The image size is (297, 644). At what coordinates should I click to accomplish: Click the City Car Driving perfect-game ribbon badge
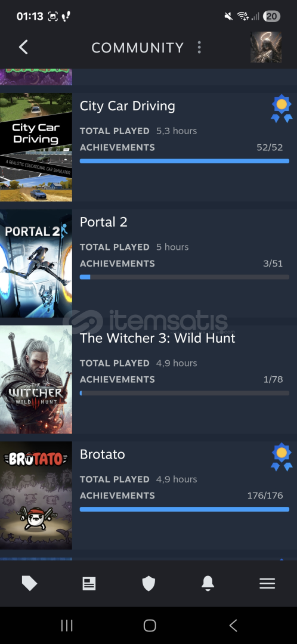[x=281, y=109]
